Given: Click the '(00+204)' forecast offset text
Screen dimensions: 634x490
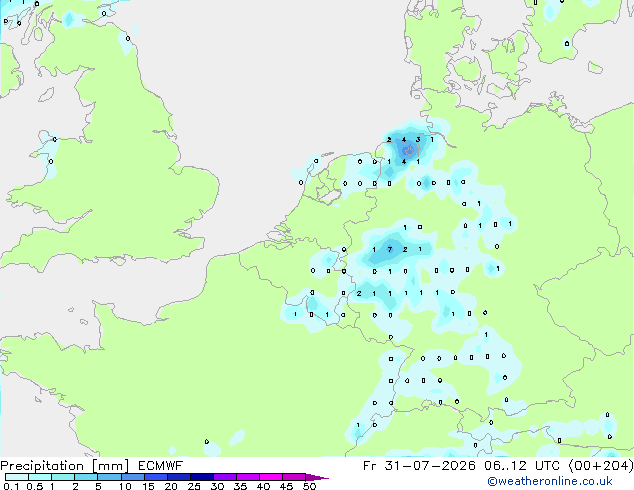Looking at the screenshot, I should click(601, 466).
